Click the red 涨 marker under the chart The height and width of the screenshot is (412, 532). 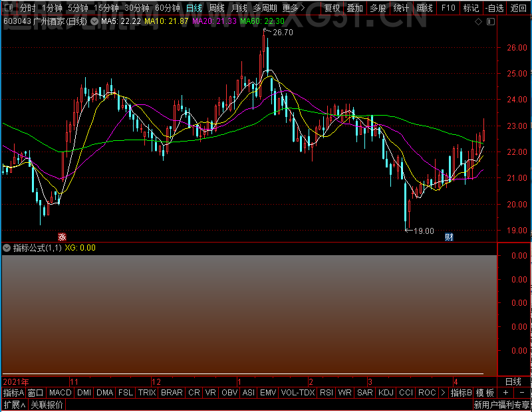(62, 237)
